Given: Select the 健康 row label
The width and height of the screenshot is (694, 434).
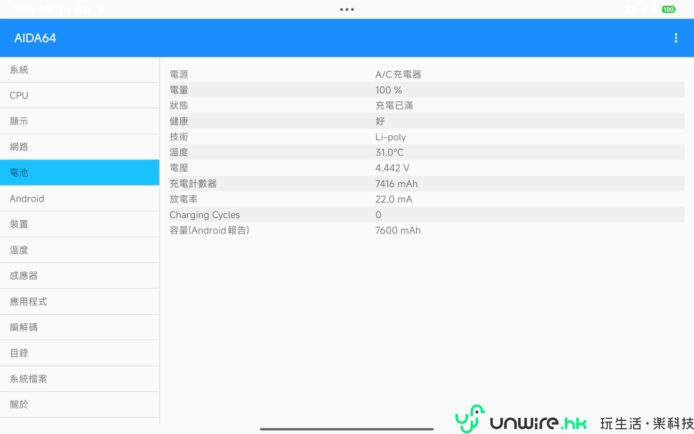Looking at the screenshot, I should pos(179,121).
